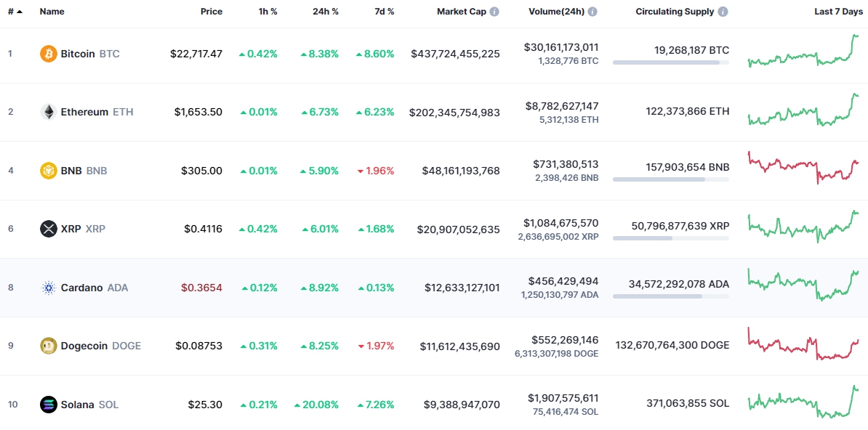The image size is (868, 430).
Task: Click Bitcoin volume $30,161,173,011
Action: click(561, 48)
